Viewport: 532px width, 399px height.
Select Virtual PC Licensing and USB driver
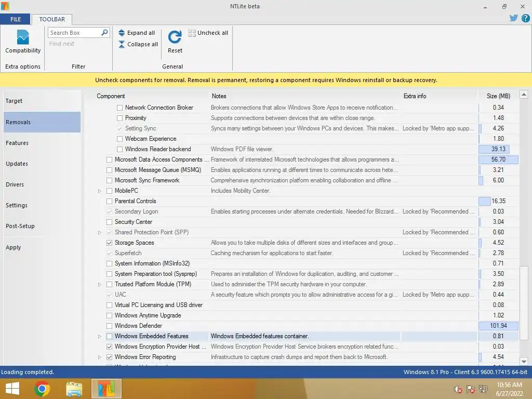point(158,305)
